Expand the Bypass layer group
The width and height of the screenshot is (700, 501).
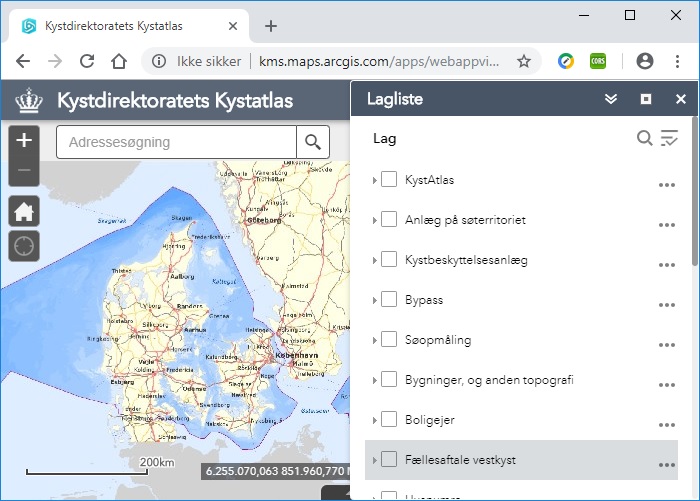coord(375,301)
